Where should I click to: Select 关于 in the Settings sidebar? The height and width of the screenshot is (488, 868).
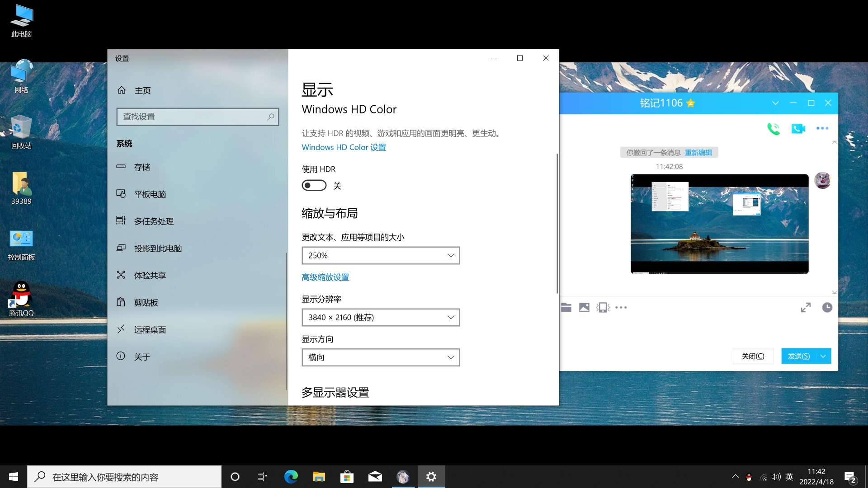click(x=142, y=357)
